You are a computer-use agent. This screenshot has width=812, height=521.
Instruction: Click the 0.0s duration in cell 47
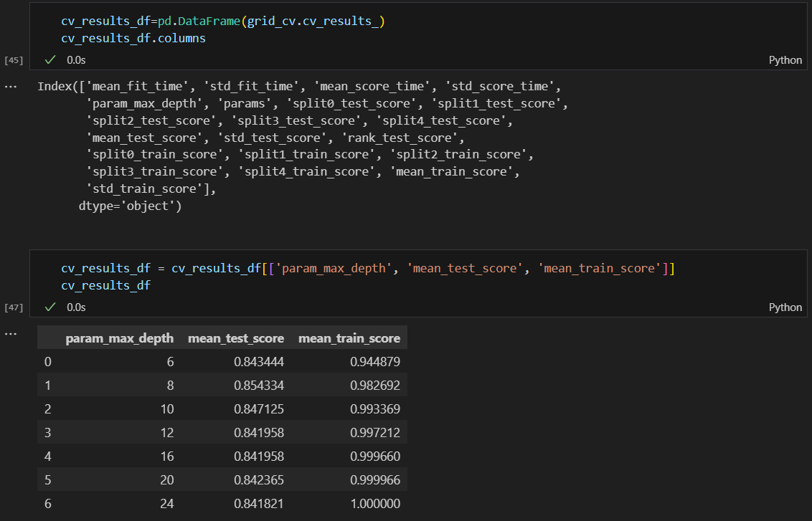76,307
